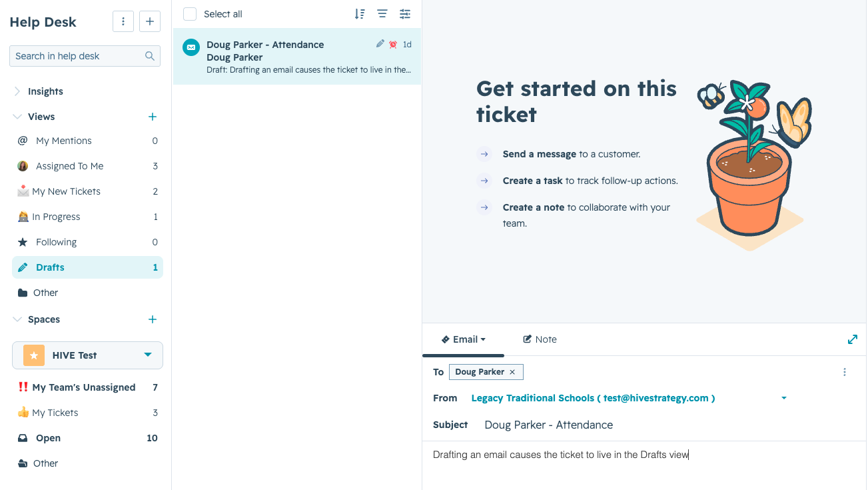Collapse the Views section chevron
868x490 pixels.
click(17, 117)
